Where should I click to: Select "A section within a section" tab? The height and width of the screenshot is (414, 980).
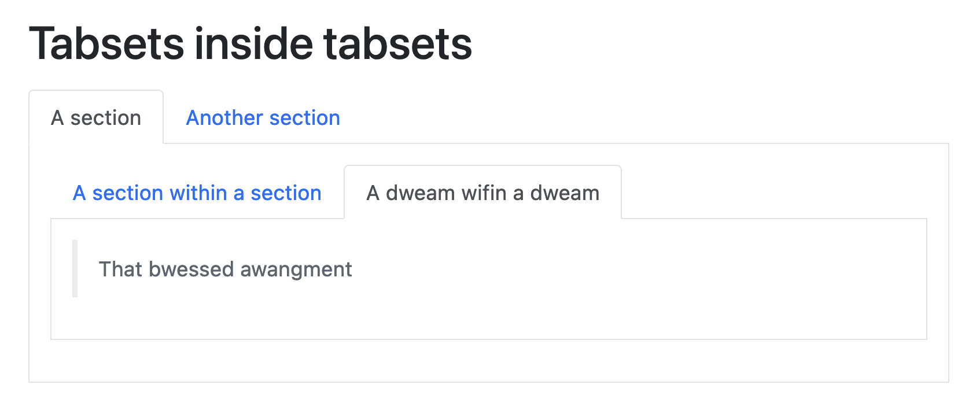pos(197,193)
